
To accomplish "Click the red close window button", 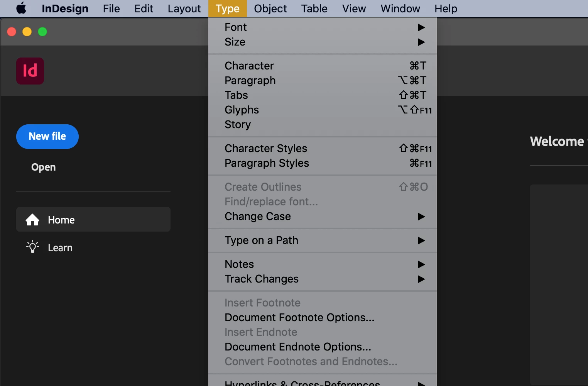I will coord(12,32).
